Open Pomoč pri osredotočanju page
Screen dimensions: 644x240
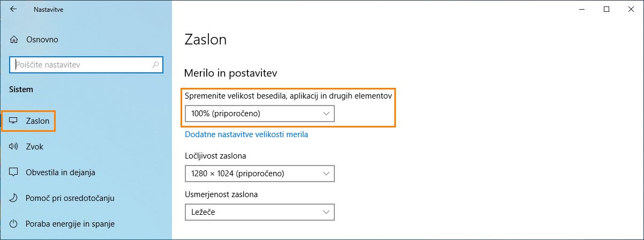(x=70, y=198)
